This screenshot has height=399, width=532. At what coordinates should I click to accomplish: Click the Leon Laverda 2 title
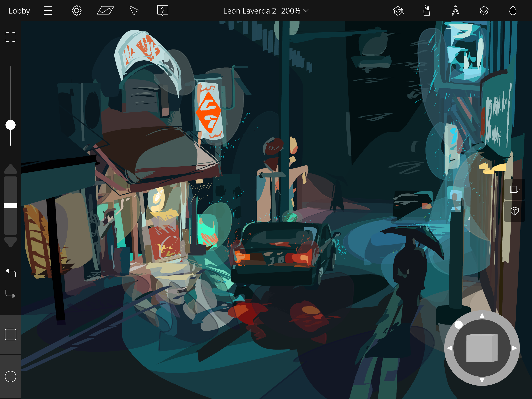tap(249, 11)
